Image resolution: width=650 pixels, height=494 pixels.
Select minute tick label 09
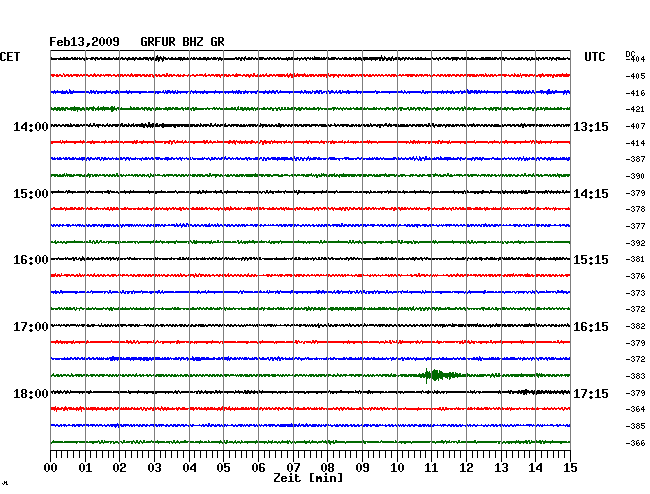[x=362, y=467]
